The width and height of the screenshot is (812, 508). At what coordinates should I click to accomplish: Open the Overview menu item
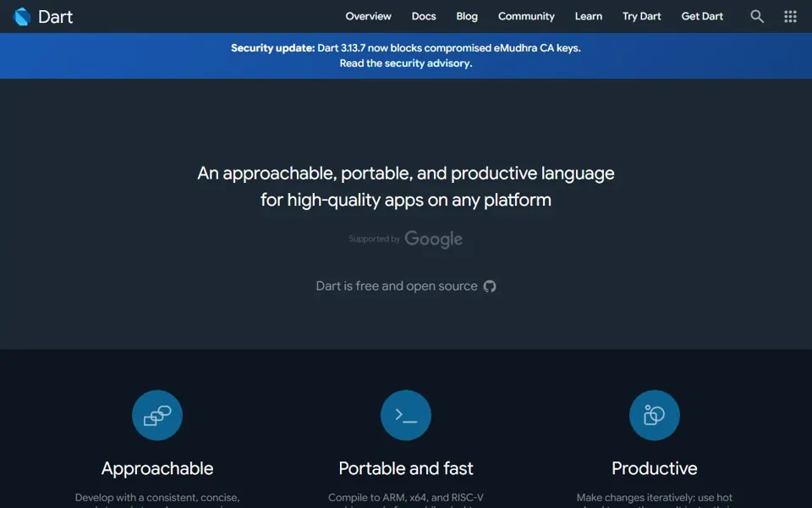click(x=368, y=17)
